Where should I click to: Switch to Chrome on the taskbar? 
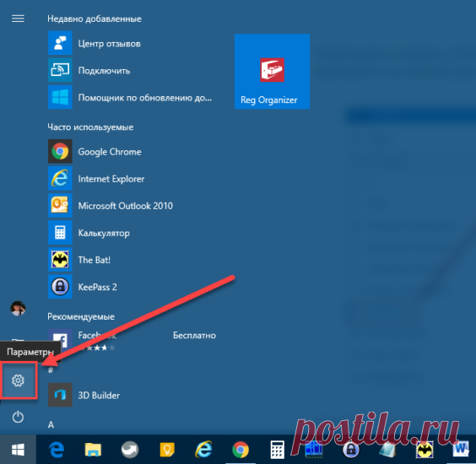(241, 450)
